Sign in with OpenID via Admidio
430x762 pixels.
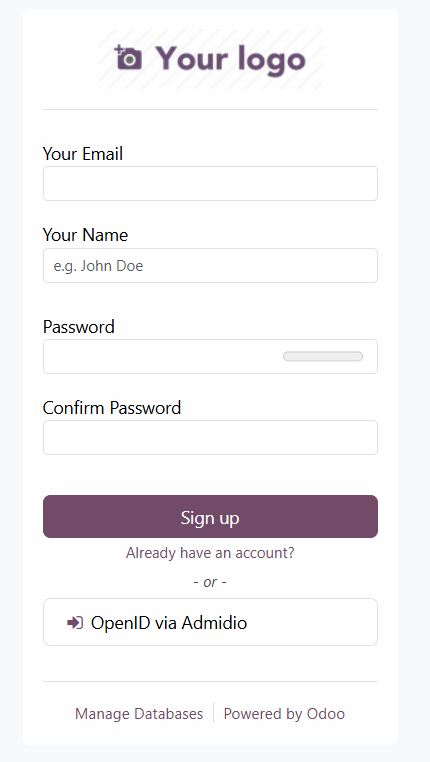click(x=210, y=622)
